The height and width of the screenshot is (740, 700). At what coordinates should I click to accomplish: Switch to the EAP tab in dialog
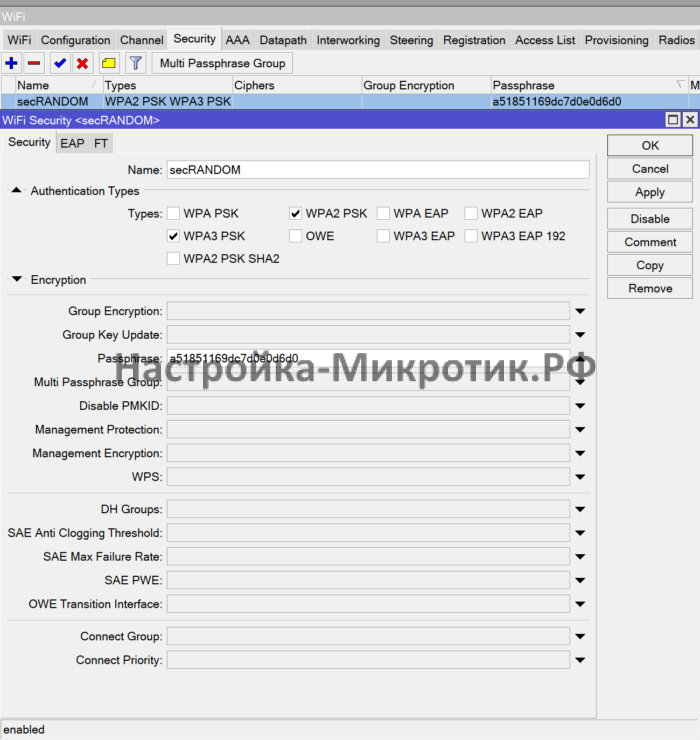(72, 143)
